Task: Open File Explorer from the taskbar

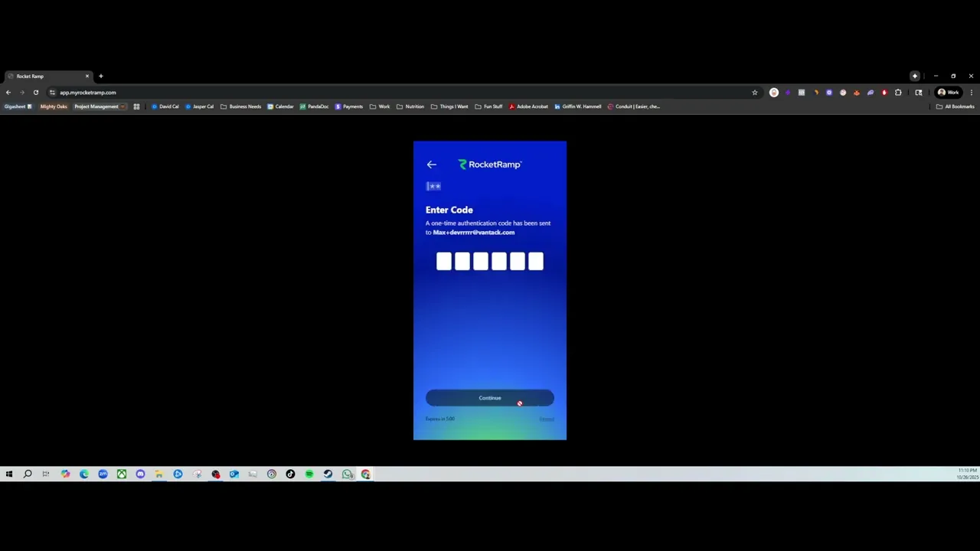Action: pyautogui.click(x=159, y=474)
